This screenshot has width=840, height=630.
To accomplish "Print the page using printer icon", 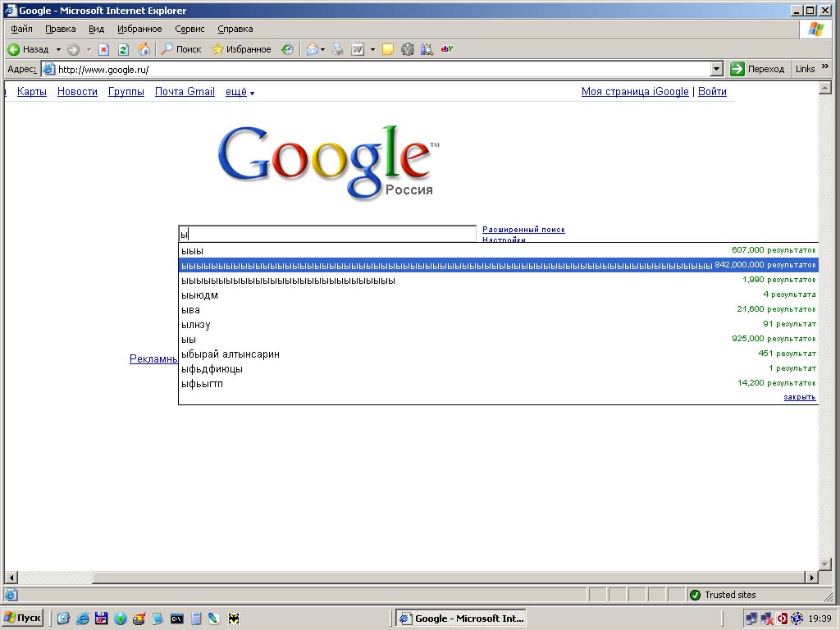I will pyautogui.click(x=337, y=50).
